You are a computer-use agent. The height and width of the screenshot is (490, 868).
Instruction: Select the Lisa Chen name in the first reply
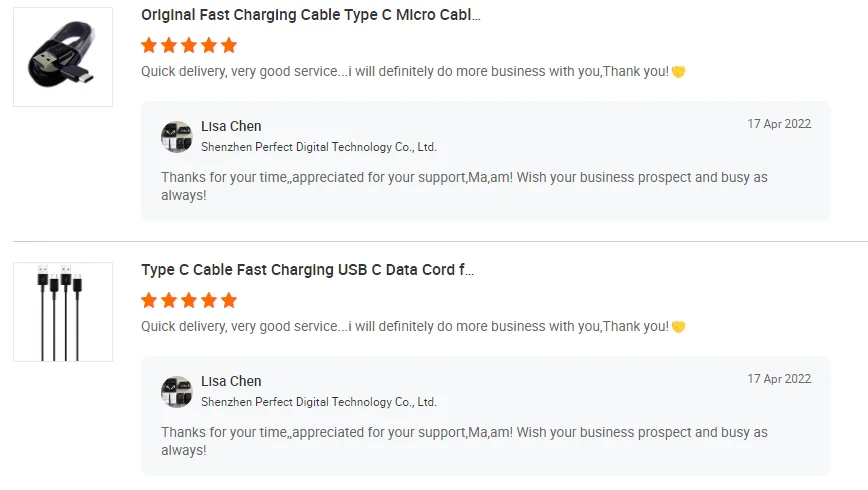click(231, 126)
